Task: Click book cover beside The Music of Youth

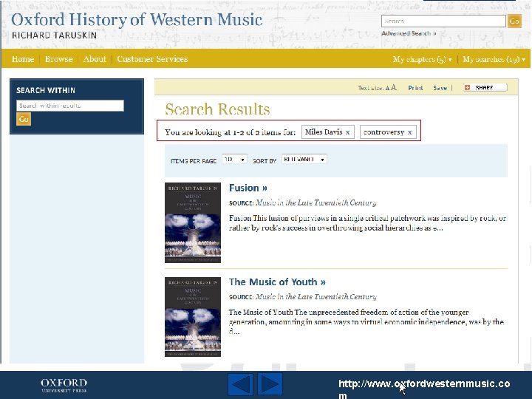Action: (193, 317)
